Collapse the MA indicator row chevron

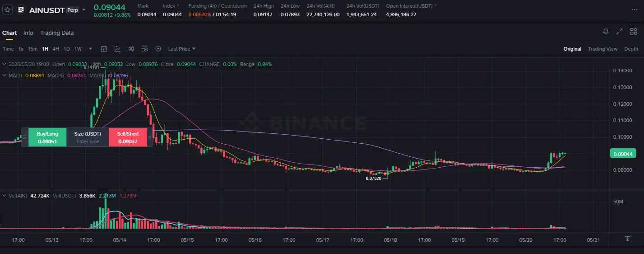[x=5, y=75]
